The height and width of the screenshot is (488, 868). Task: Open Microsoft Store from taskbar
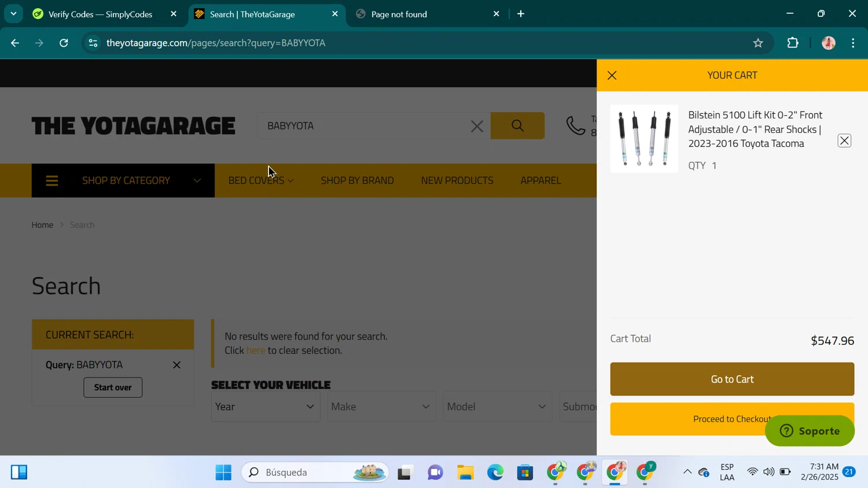click(525, 472)
